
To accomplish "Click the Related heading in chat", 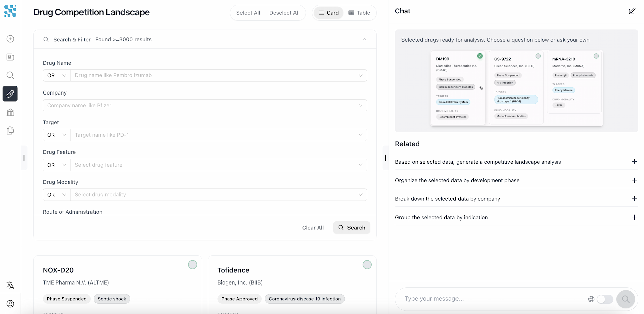I will coord(407,144).
